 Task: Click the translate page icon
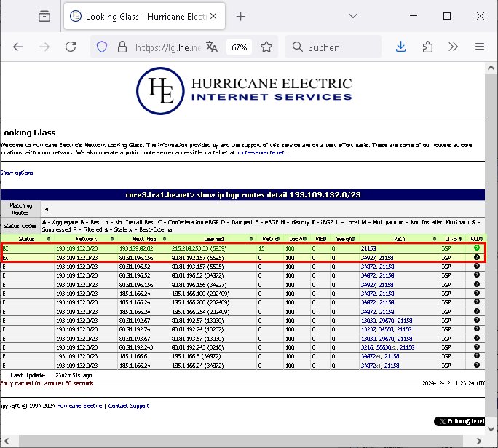click(x=212, y=47)
